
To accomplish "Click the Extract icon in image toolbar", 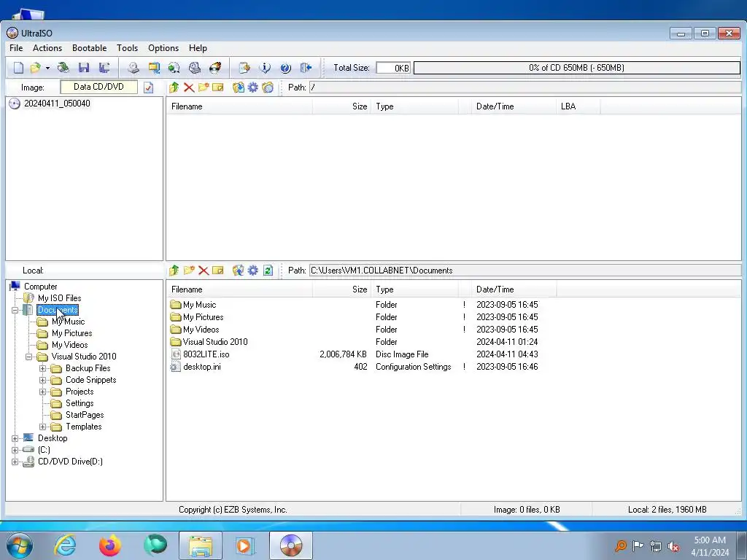I will click(239, 87).
